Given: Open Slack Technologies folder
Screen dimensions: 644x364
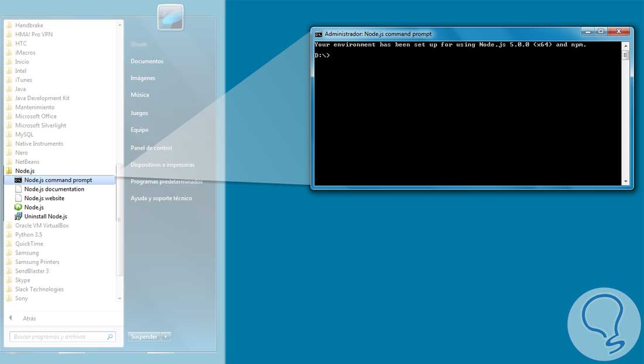Looking at the screenshot, I should click(x=39, y=289).
